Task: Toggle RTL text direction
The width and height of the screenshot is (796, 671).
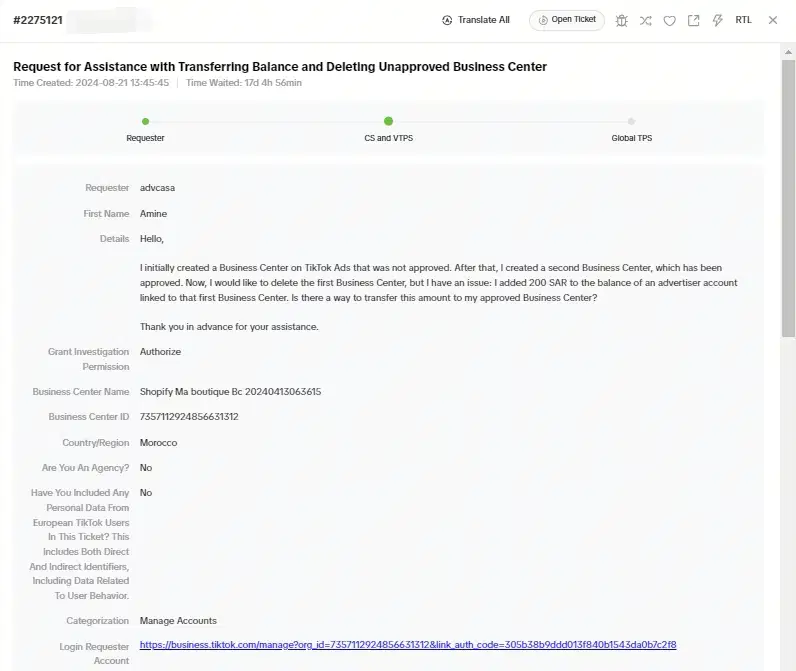Action: tap(743, 20)
